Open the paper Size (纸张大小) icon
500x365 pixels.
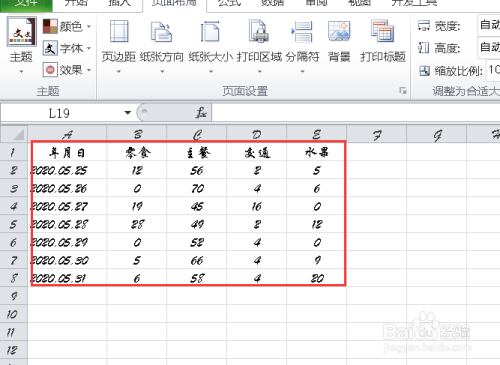(210, 32)
